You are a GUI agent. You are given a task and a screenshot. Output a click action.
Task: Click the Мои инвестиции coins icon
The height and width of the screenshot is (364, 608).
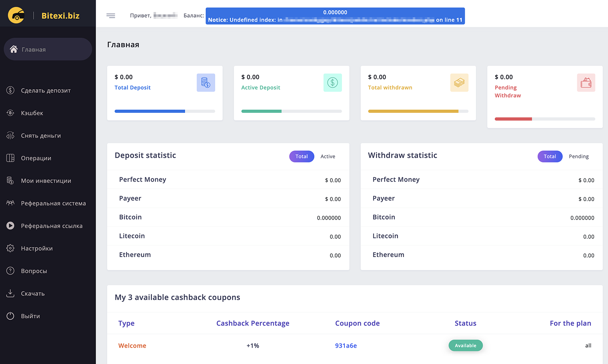(x=10, y=180)
